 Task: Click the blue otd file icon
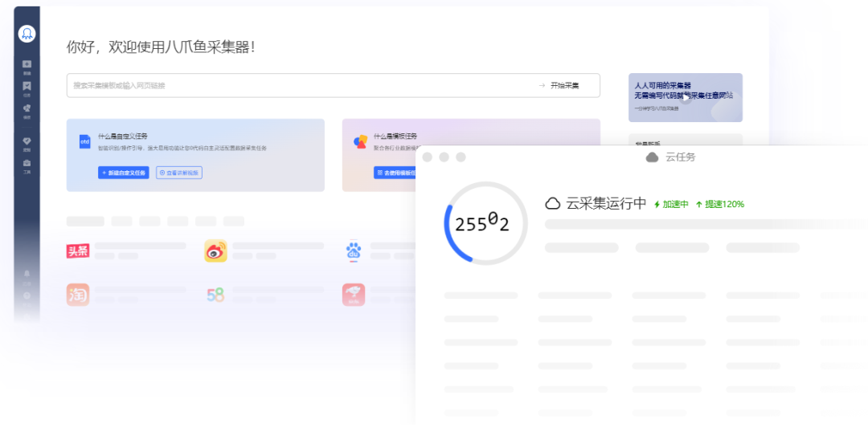point(84,141)
